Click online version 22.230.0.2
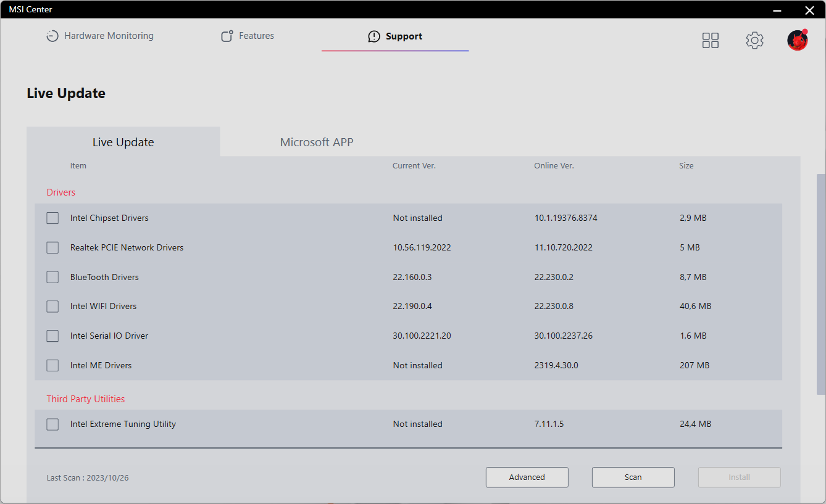The width and height of the screenshot is (826, 504). 554,277
